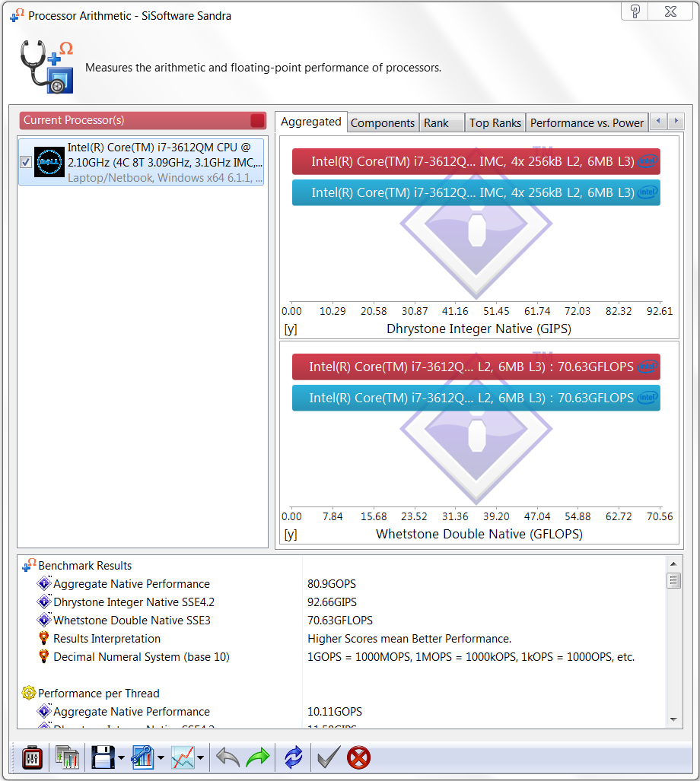Switch to the Rank tab
Screen dimensions: 700x781
(x=441, y=123)
